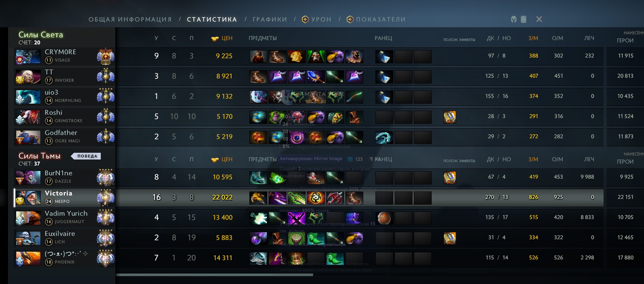Open the ОБЩАЯ ИНФОРМАЦИЯ tab
This screenshot has height=284, width=644.
[x=130, y=20]
